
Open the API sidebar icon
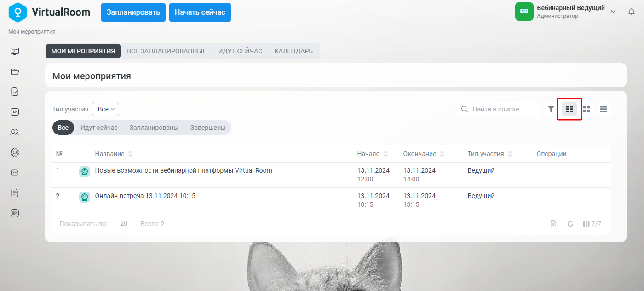15,213
